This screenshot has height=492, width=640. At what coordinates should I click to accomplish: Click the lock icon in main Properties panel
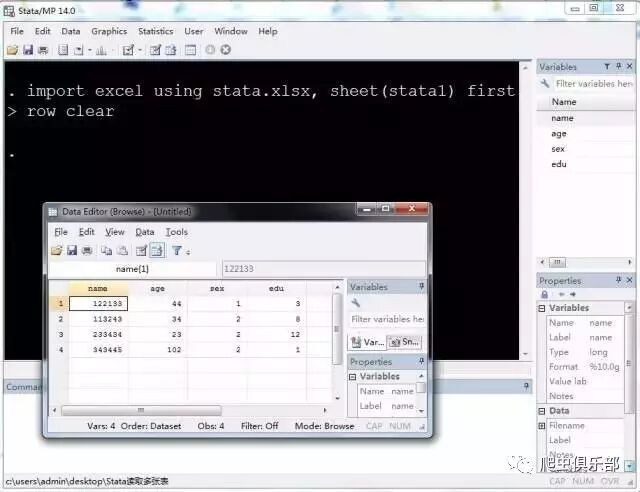click(x=544, y=294)
